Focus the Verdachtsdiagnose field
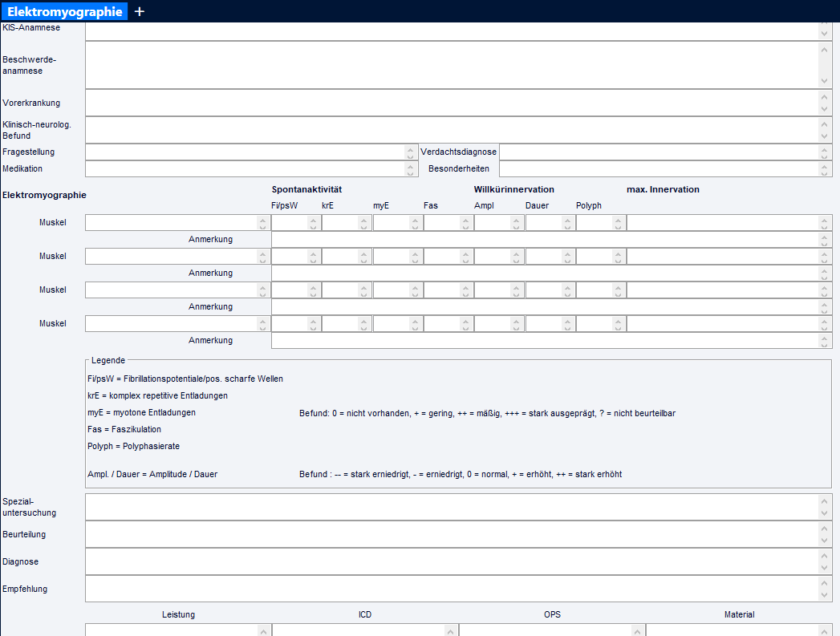Viewport: 840px width, 636px height. tap(665, 152)
